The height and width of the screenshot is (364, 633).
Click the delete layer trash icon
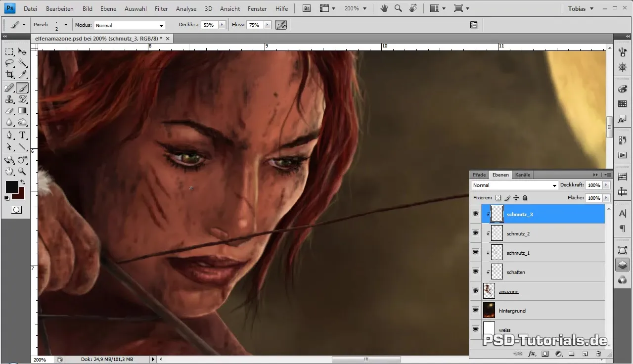coord(598,354)
